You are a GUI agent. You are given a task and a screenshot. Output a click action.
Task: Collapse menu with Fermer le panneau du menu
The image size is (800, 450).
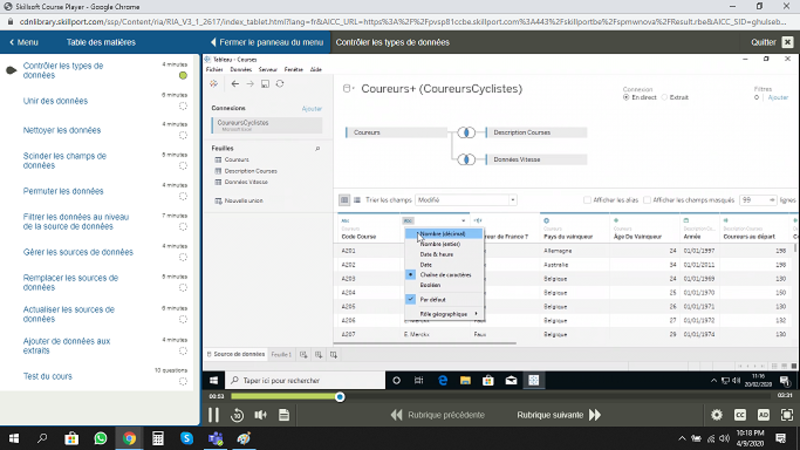click(x=267, y=42)
